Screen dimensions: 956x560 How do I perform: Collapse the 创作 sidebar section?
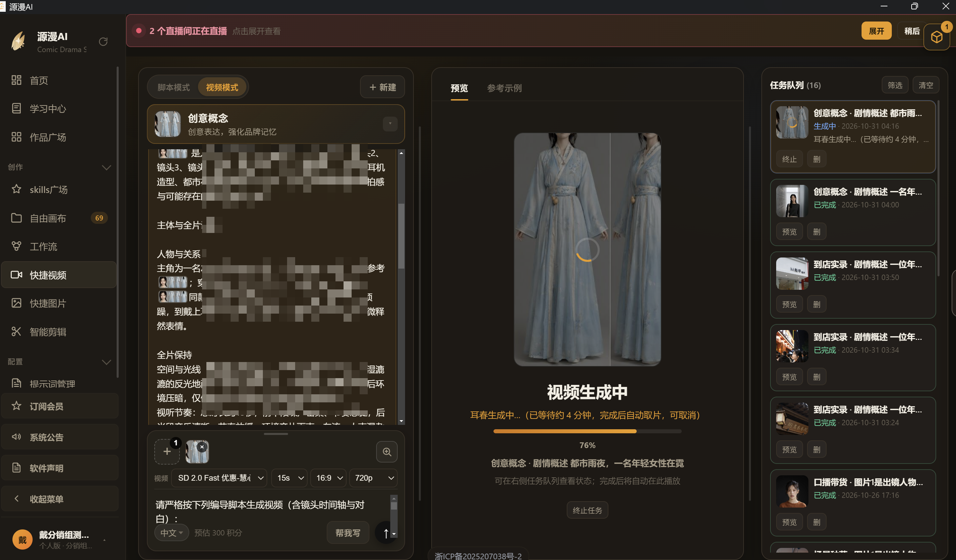coord(107,167)
